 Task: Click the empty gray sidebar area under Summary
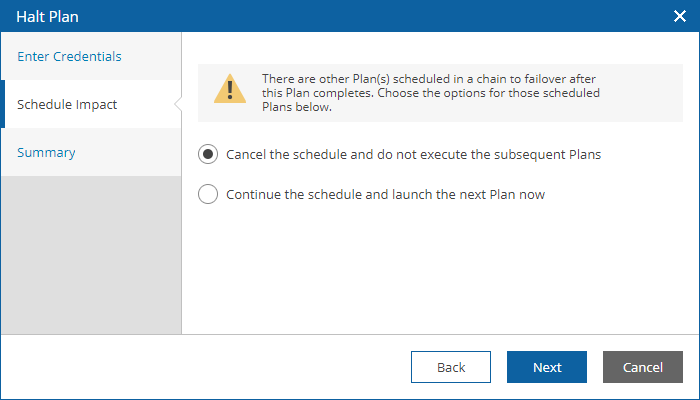click(91, 254)
